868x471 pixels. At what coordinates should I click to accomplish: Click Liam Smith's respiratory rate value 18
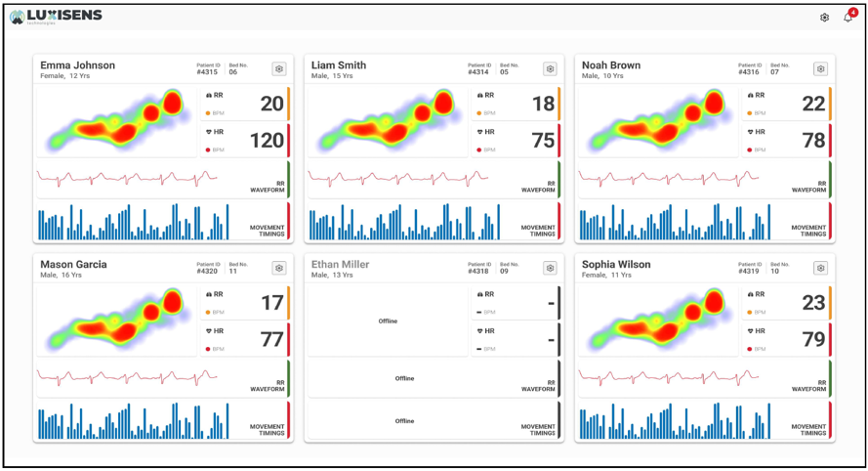point(543,104)
